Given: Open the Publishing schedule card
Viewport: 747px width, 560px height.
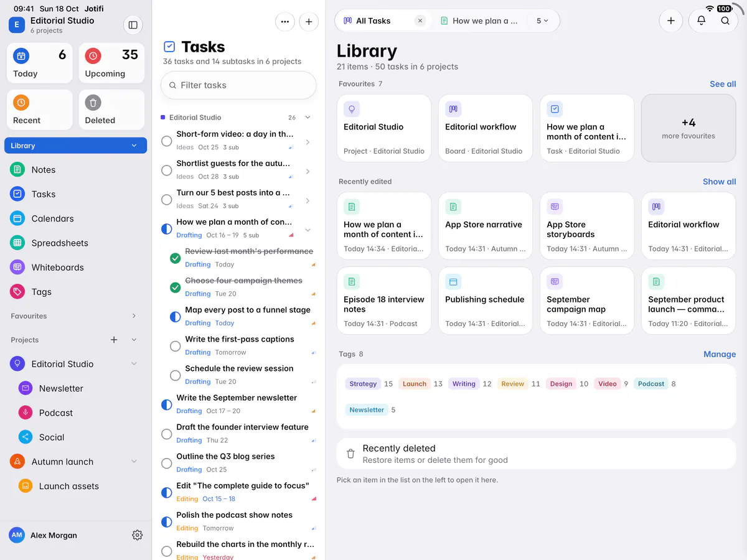Looking at the screenshot, I should click(486, 301).
